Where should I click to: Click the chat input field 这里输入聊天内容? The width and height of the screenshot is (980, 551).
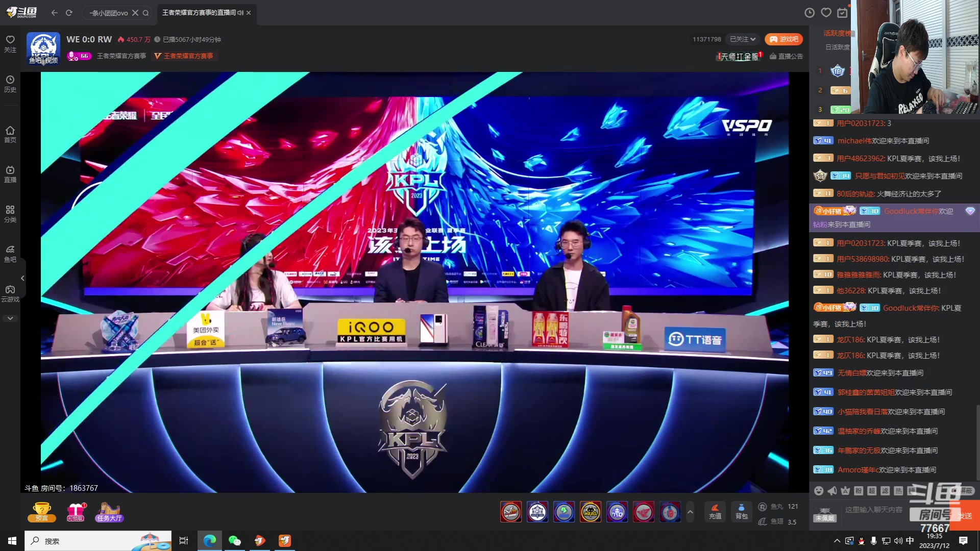pyautogui.click(x=874, y=510)
